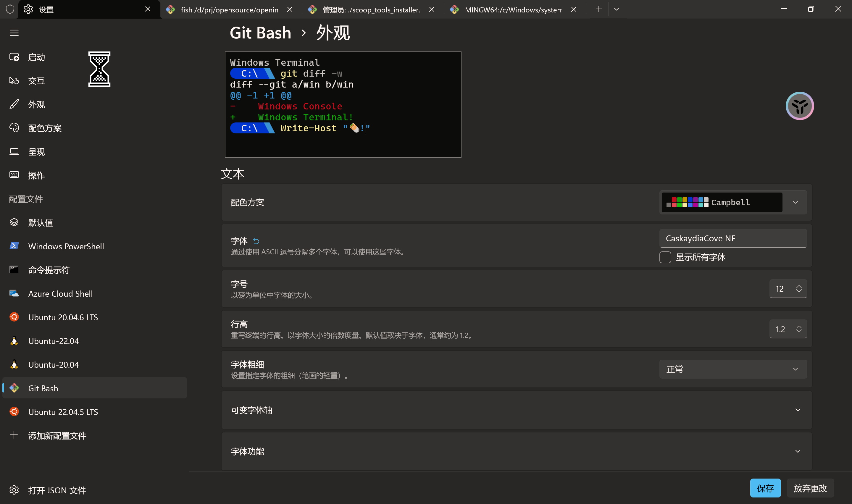Click the 交互 interaction icon

[x=14, y=81]
